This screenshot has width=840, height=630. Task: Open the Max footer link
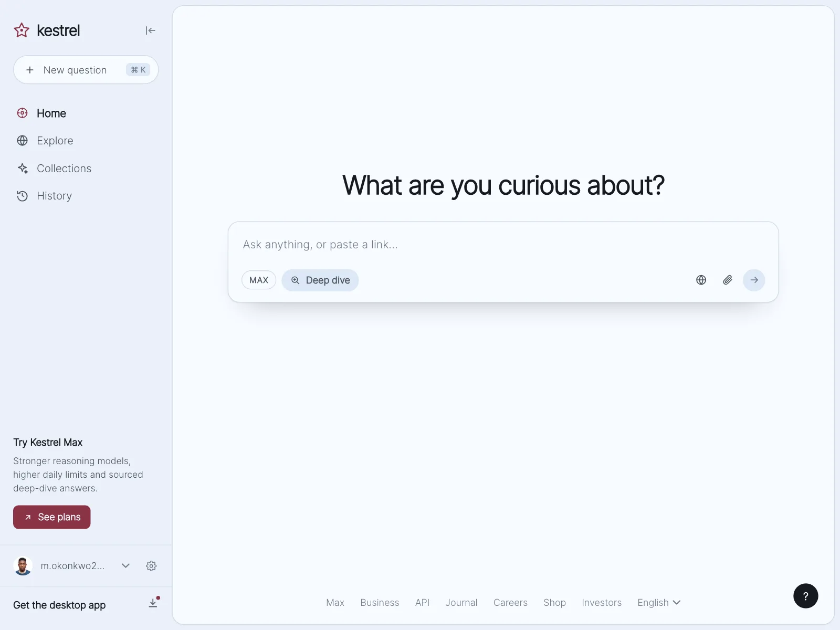[335, 603]
